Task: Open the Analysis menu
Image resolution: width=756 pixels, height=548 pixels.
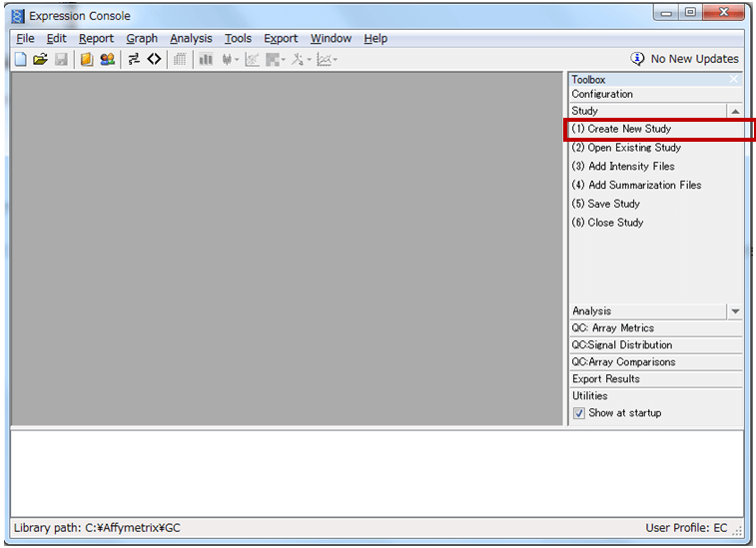Action: click(191, 39)
